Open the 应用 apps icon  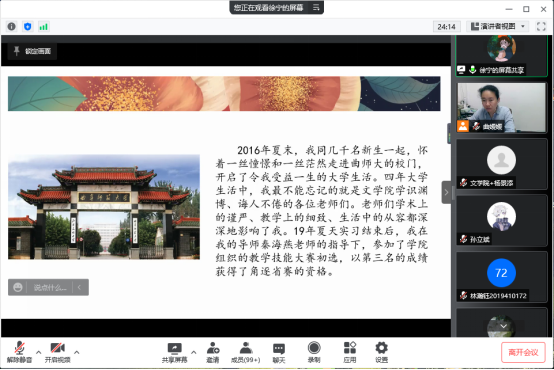click(x=349, y=352)
